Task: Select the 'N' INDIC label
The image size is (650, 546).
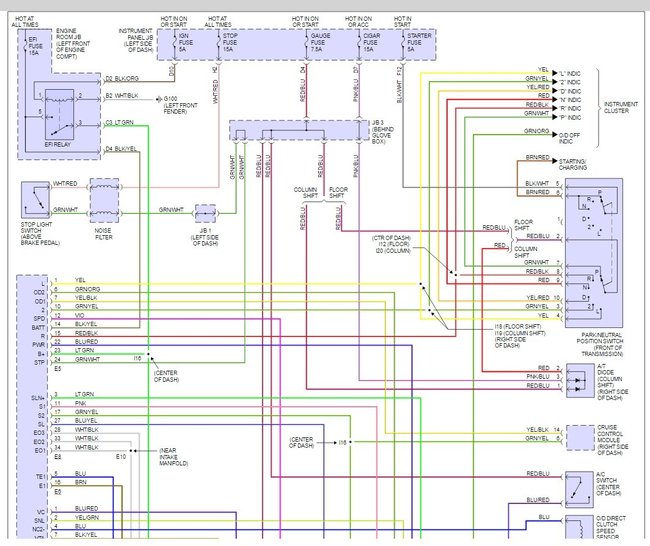Action: (x=570, y=100)
